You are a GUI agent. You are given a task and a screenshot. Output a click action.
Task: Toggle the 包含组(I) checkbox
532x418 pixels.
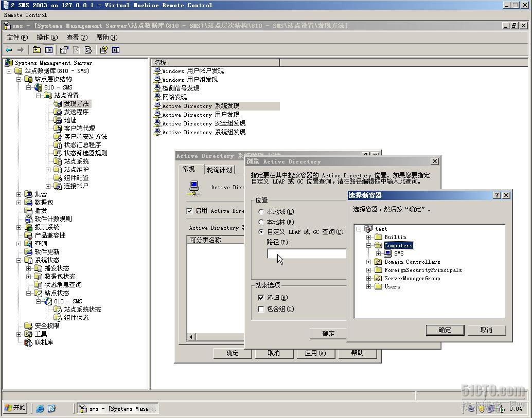click(x=261, y=309)
